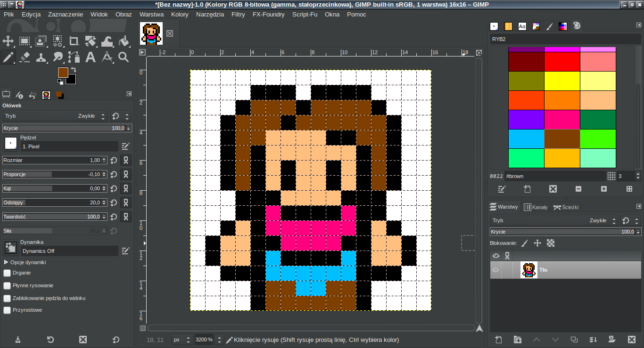Image resolution: width=644 pixels, height=348 pixels.
Task: Create new color from foreground in palette
Action: (528, 189)
